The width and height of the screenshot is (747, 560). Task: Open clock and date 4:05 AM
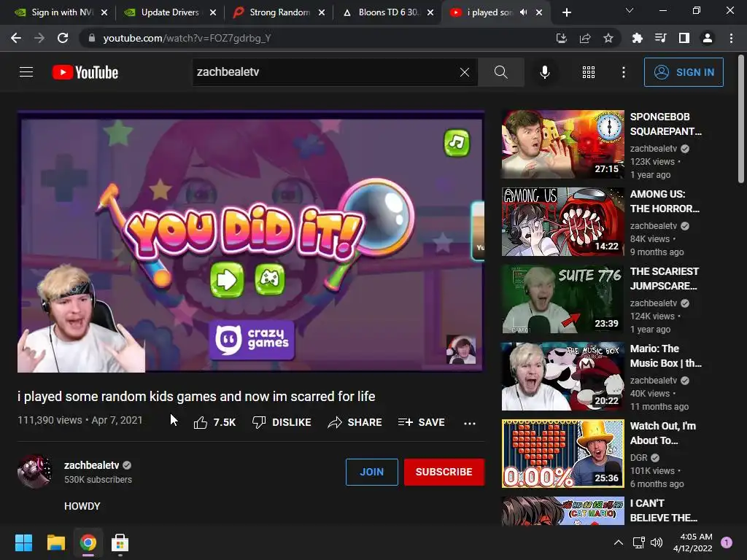point(693,542)
